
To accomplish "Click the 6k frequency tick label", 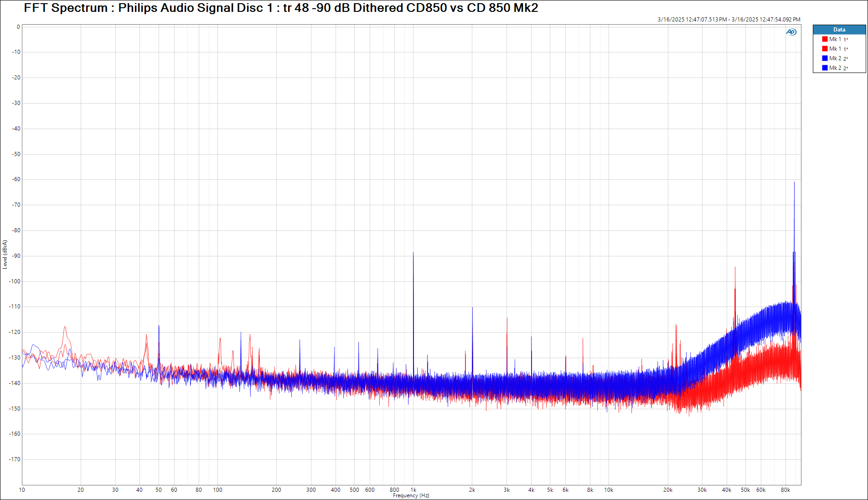I will [565, 490].
